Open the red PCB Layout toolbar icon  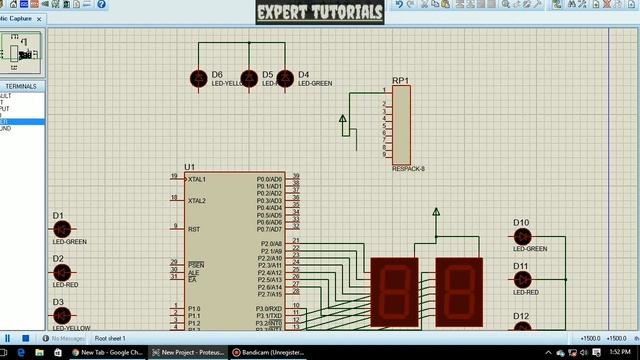click(35, 4)
